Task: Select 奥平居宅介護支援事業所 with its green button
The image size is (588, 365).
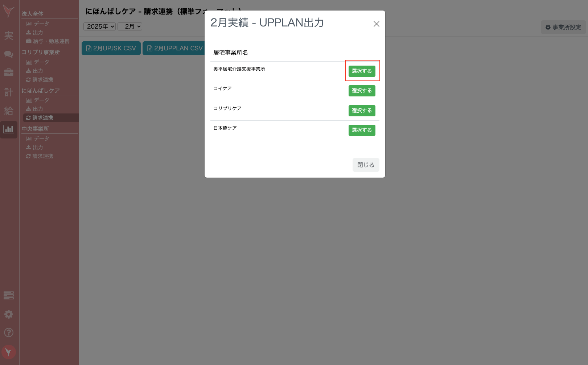Action: [x=362, y=71]
